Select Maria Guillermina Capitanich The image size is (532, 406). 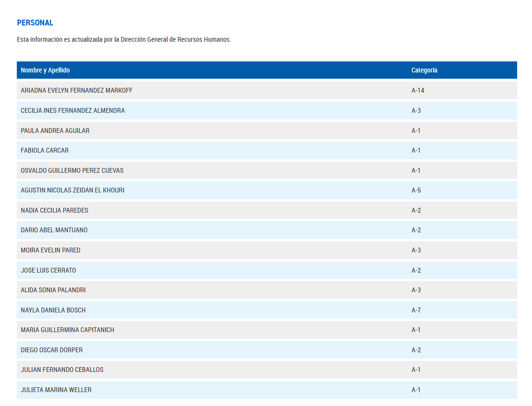(x=67, y=330)
